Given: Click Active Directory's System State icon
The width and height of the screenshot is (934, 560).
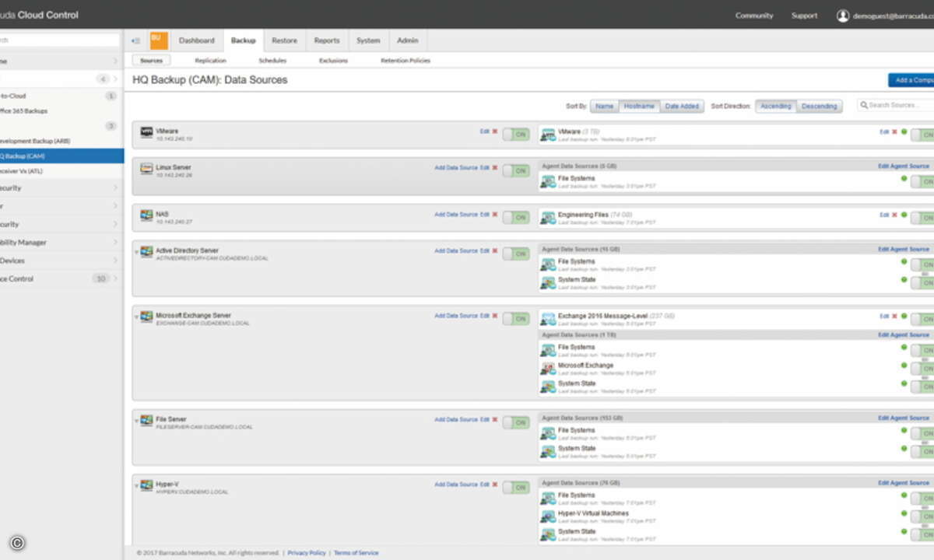Looking at the screenshot, I should click(548, 283).
